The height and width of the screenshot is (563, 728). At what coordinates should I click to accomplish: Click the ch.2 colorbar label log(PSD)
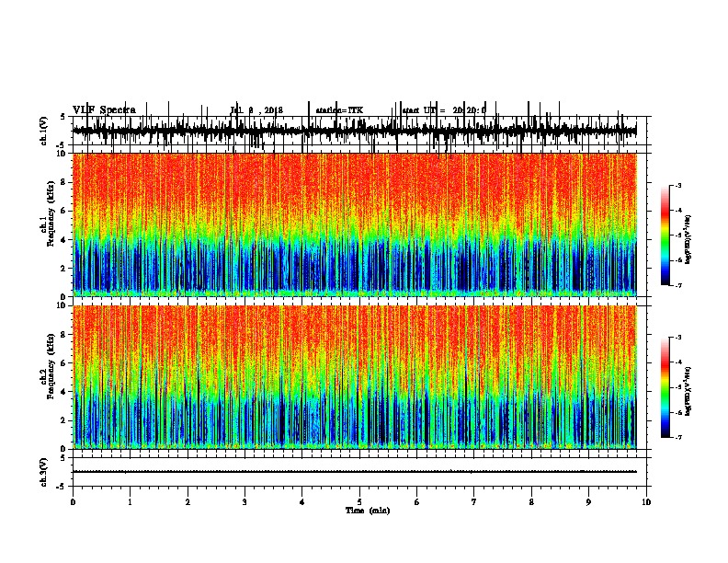point(688,391)
